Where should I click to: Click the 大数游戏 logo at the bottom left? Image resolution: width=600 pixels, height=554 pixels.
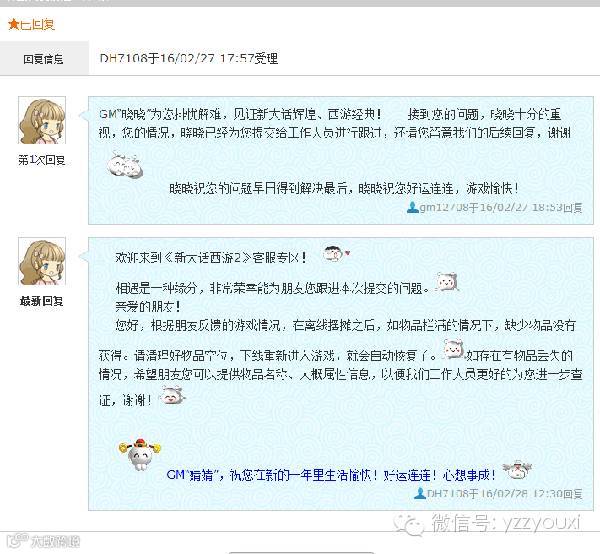pos(43,541)
